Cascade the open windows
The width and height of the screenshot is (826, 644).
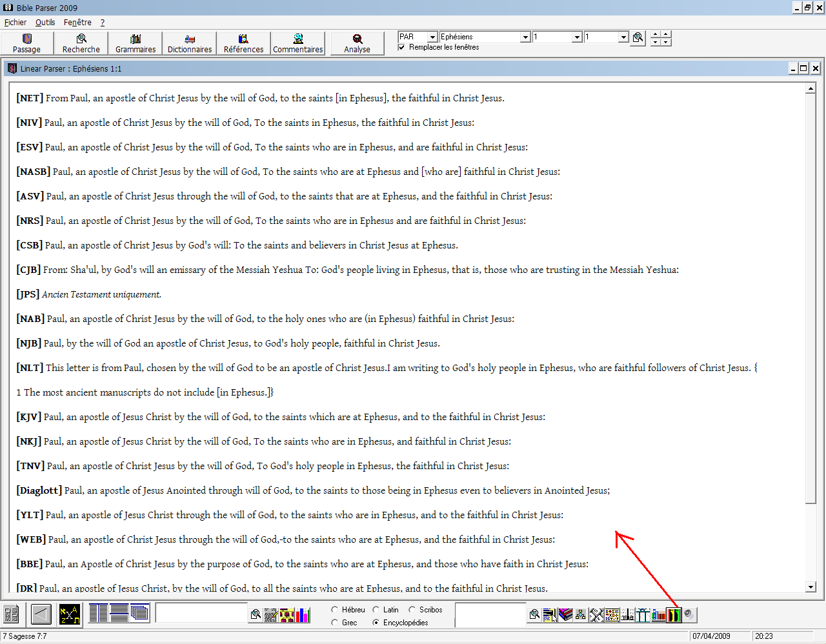[139, 612]
